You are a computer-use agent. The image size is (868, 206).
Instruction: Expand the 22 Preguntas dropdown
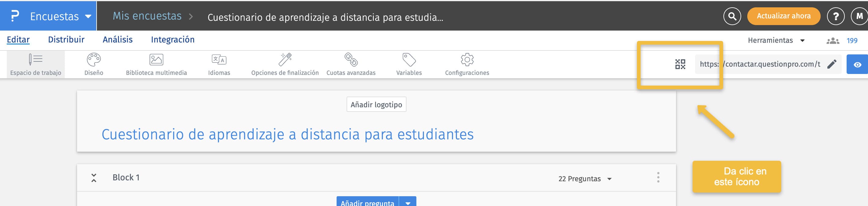[x=585, y=179]
